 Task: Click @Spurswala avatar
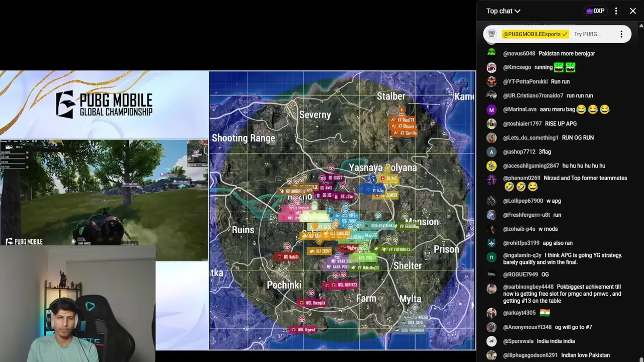click(492, 341)
